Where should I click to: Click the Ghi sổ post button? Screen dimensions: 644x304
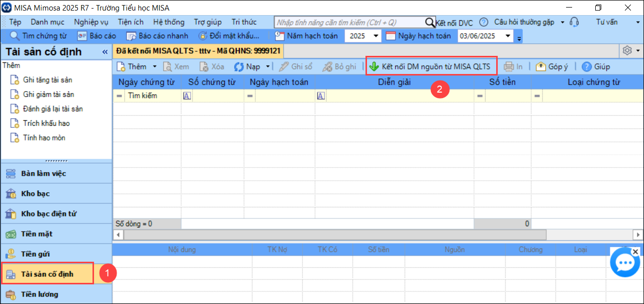(296, 66)
